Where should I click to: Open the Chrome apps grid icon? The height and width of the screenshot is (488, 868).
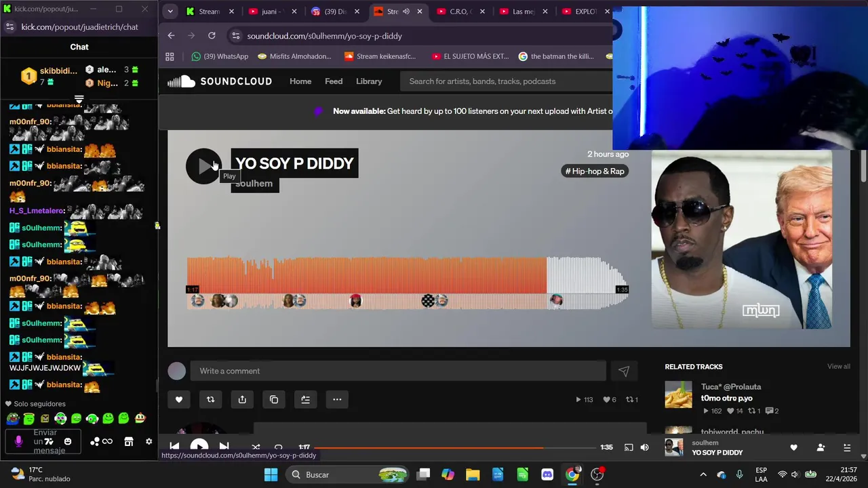(x=170, y=56)
